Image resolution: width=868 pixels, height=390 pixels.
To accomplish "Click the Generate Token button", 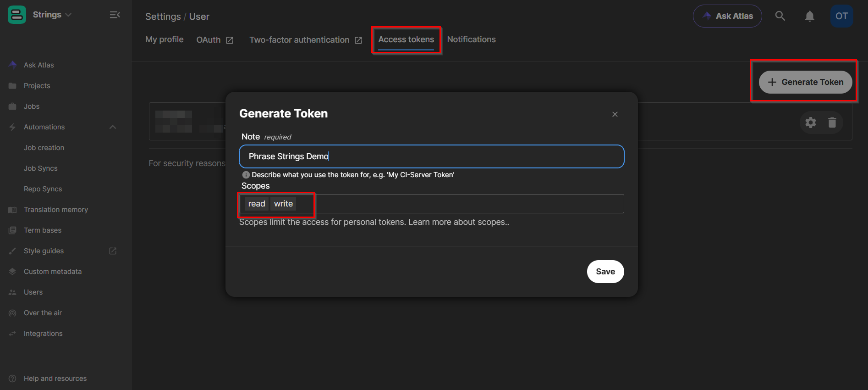I will coord(805,82).
